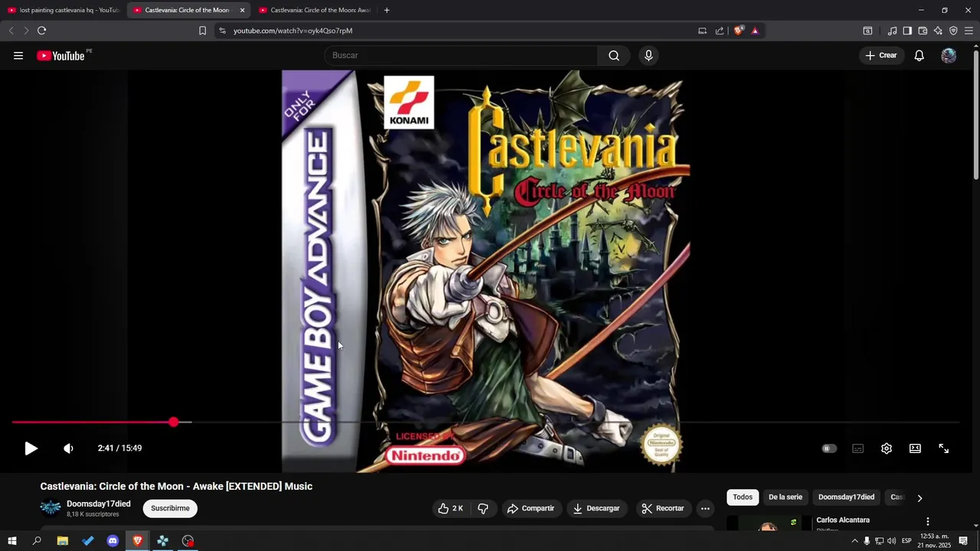Image resolution: width=980 pixels, height=551 pixels.
Task: Open Brave Rewards triangle icon
Action: pos(755,31)
